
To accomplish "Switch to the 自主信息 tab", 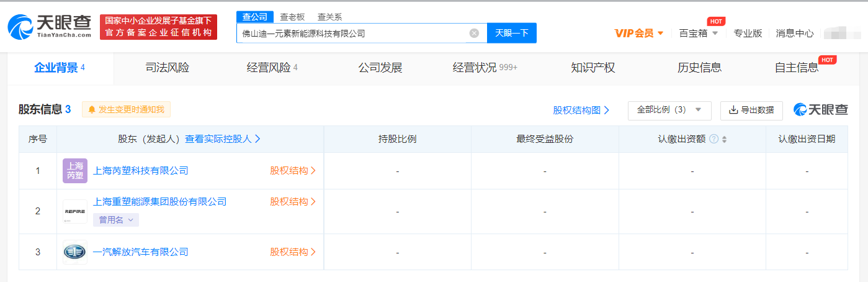I will (x=797, y=68).
